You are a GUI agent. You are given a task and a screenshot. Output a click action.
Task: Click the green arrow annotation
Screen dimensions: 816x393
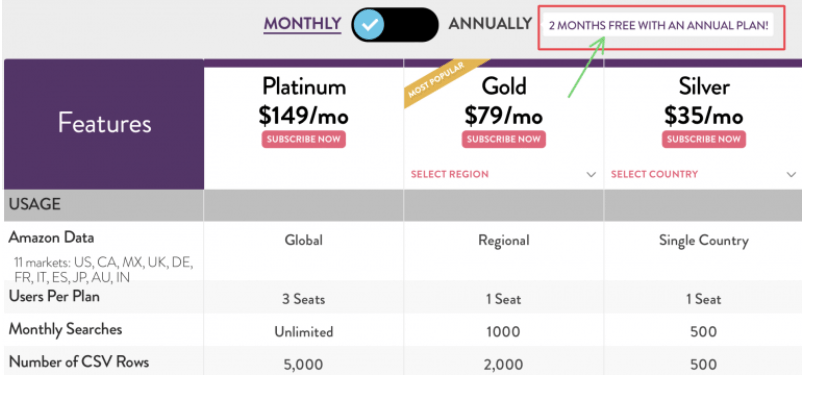pos(586,67)
